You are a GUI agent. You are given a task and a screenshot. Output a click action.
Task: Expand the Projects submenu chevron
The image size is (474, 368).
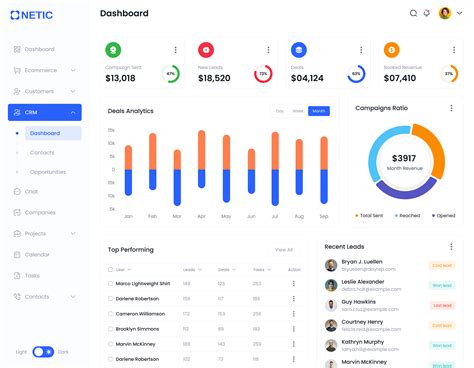tap(73, 234)
